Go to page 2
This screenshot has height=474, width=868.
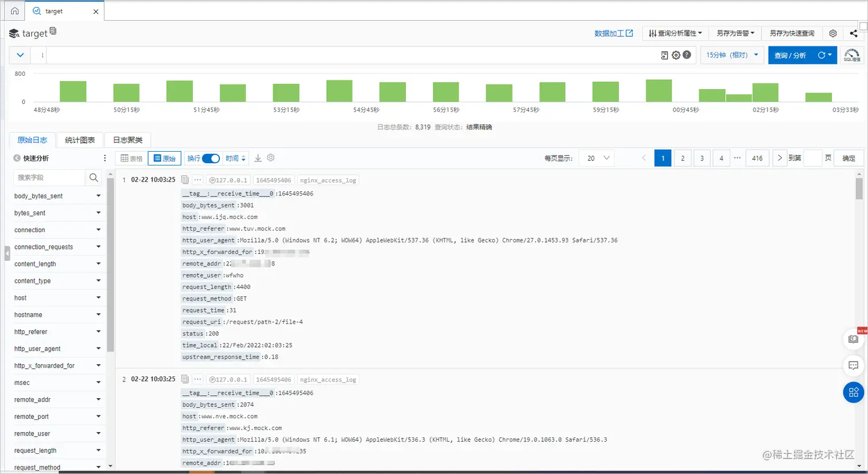click(683, 158)
